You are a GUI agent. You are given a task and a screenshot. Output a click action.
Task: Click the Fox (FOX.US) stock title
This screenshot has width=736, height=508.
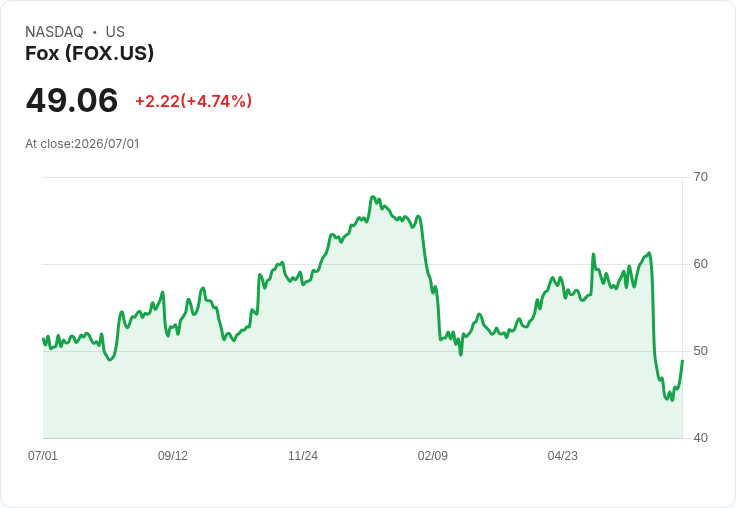[x=89, y=53]
